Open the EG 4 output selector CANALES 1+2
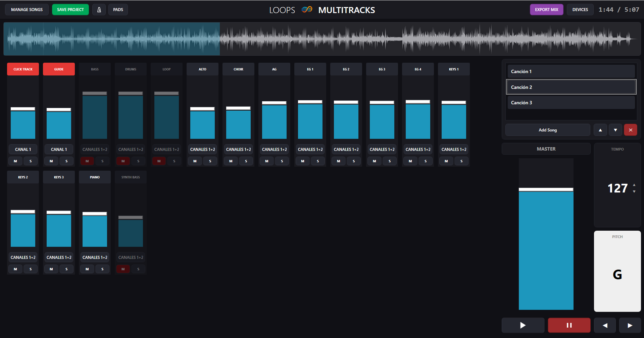The image size is (644, 338). click(x=418, y=150)
